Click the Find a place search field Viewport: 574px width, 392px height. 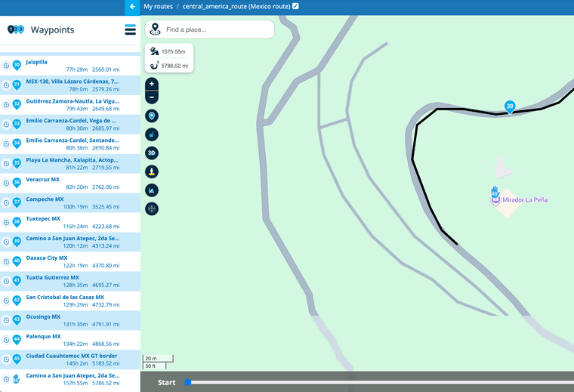coord(215,29)
